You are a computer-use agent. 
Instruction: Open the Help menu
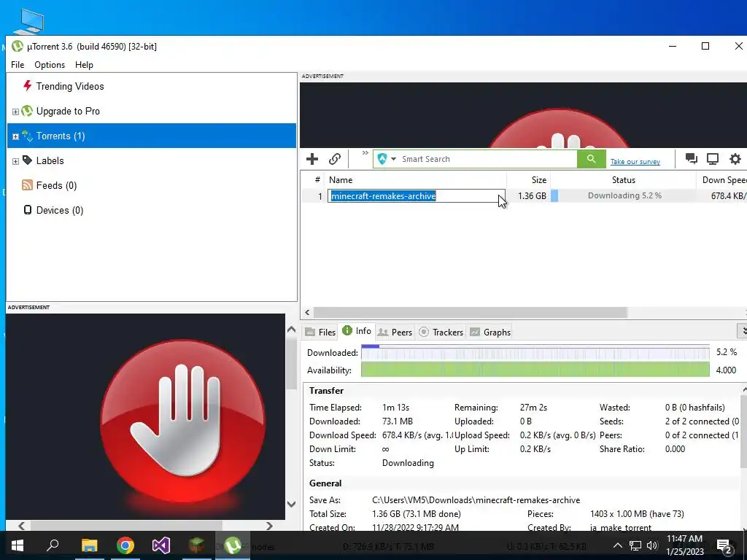click(x=84, y=65)
